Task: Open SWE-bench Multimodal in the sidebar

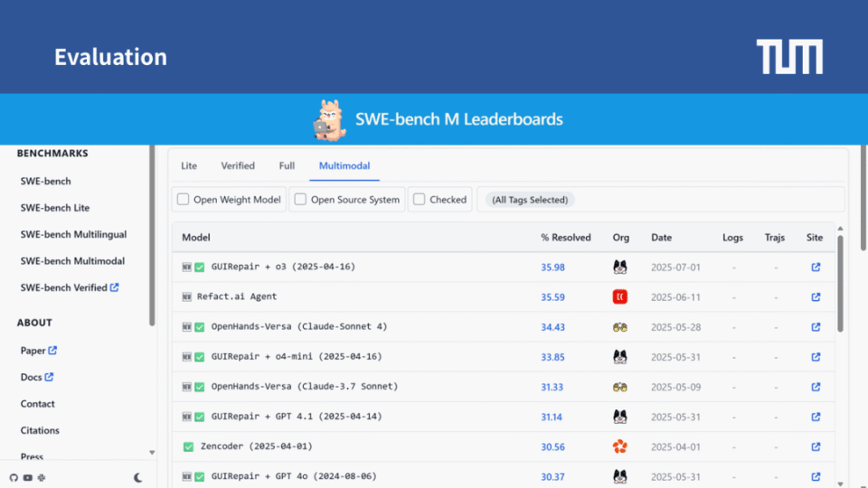Action: pyautogui.click(x=72, y=260)
